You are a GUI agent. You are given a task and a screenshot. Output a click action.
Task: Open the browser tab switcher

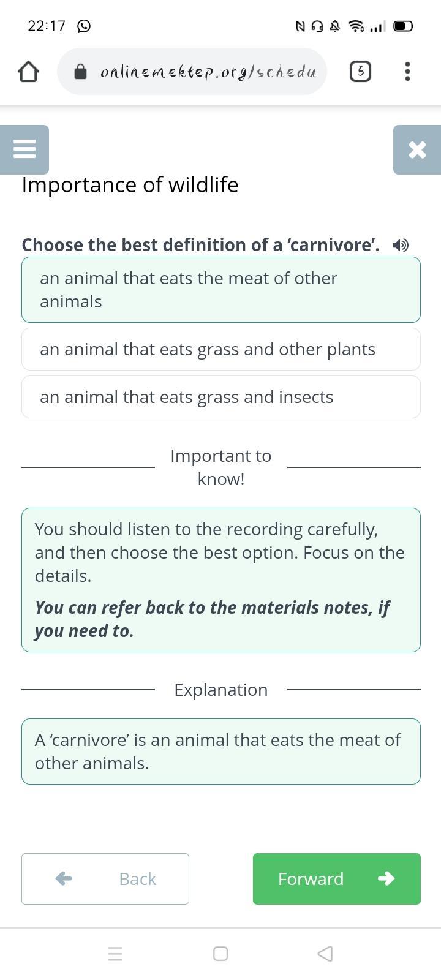tap(360, 72)
